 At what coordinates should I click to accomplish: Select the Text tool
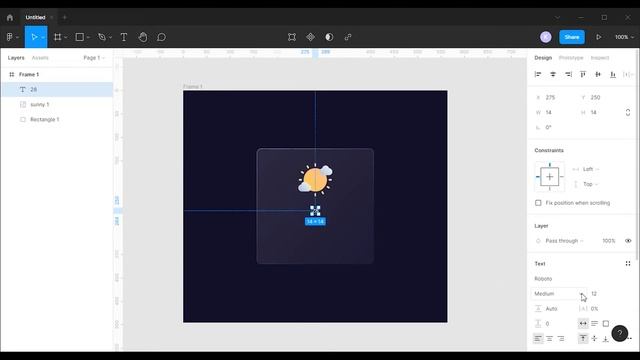tap(124, 37)
